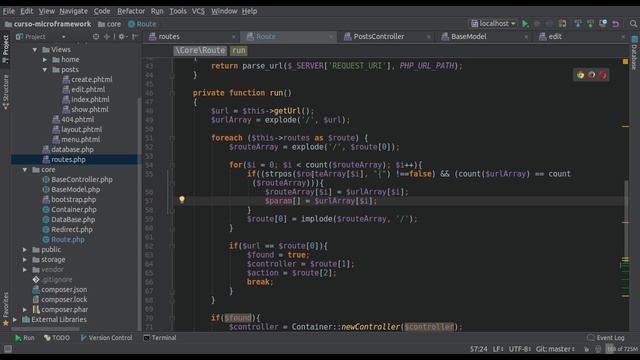Click the red Opera browser icon
Viewport: 640px width, 360px height.
pos(602,75)
